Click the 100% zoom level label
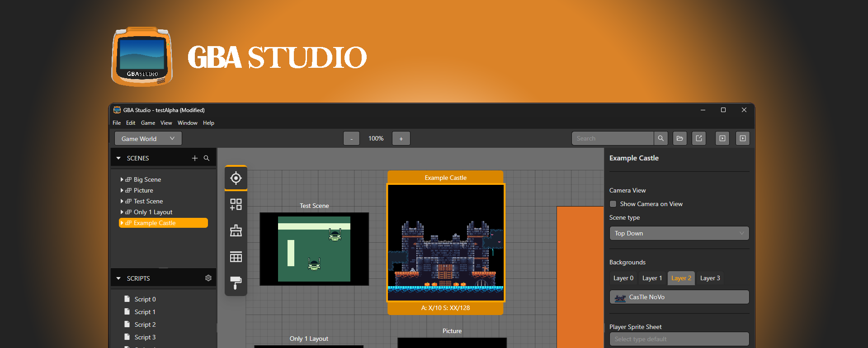The image size is (868, 348). 376,138
